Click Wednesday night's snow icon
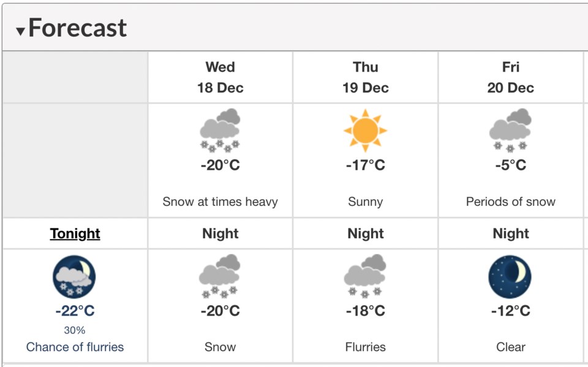 (220, 276)
